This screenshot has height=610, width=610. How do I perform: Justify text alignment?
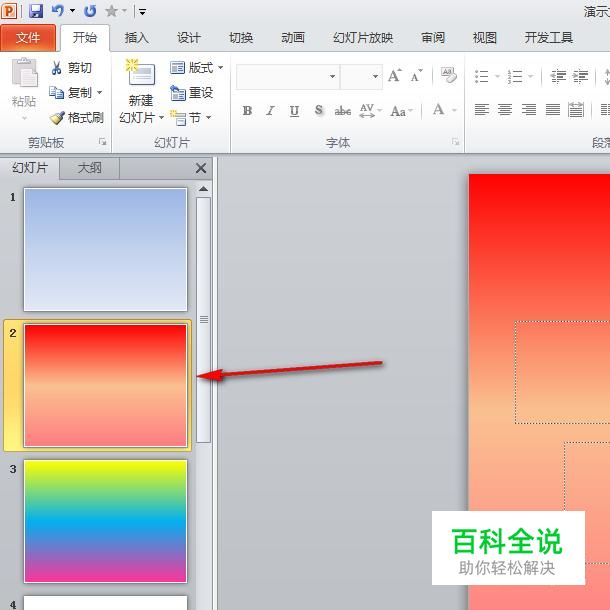pyautogui.click(x=553, y=110)
